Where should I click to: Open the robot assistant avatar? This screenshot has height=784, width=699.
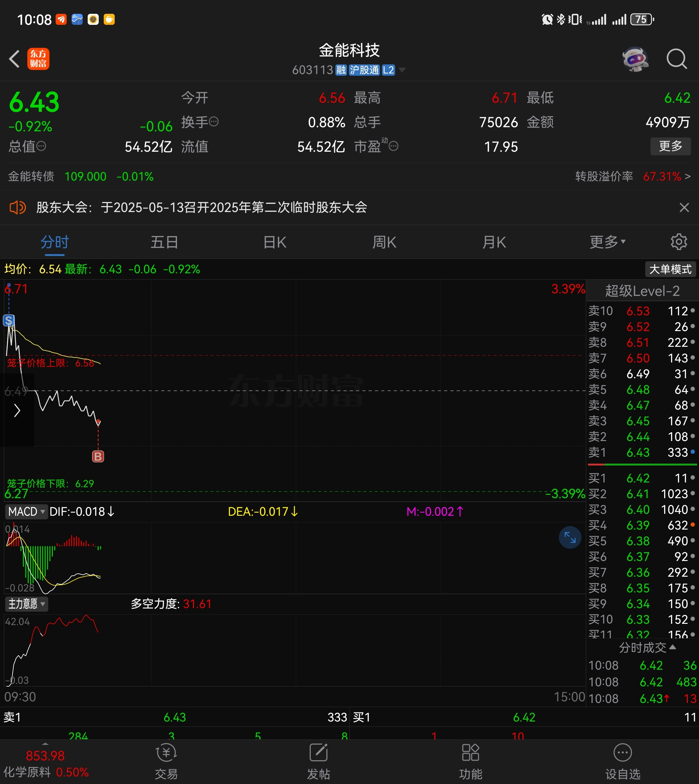(x=635, y=59)
